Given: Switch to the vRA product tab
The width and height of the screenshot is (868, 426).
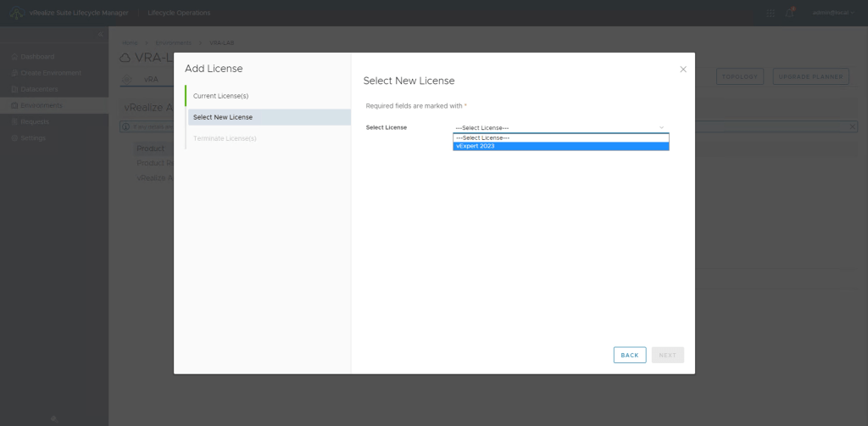Looking at the screenshot, I should click(151, 79).
